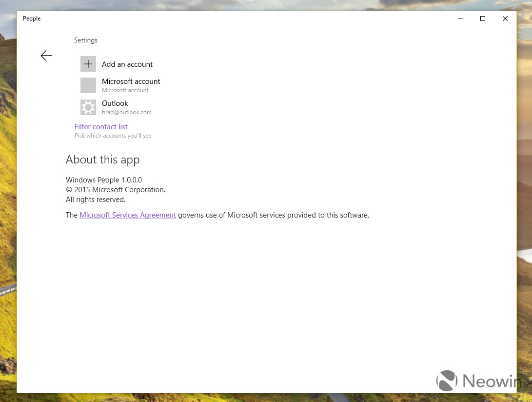Image resolution: width=532 pixels, height=402 pixels.
Task: Go back using the left arrow
Action: 46,56
